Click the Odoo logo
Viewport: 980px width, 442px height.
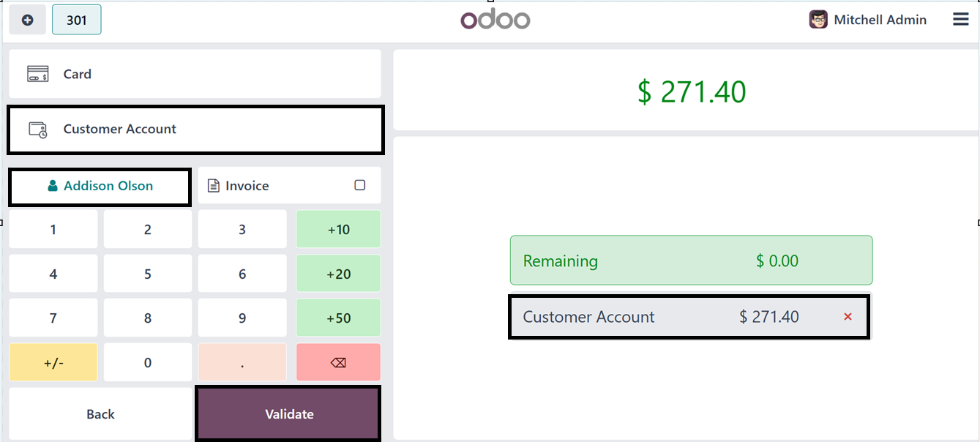[495, 20]
